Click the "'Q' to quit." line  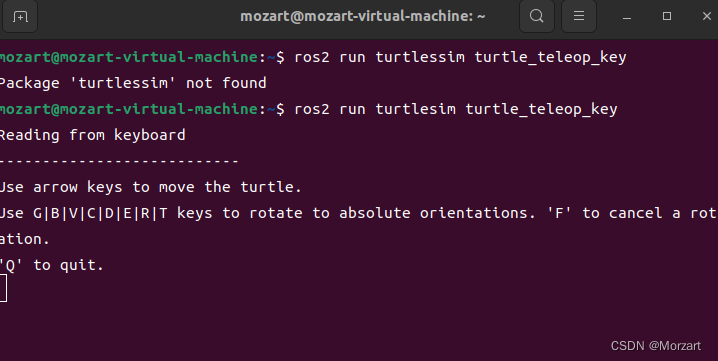[52, 265]
